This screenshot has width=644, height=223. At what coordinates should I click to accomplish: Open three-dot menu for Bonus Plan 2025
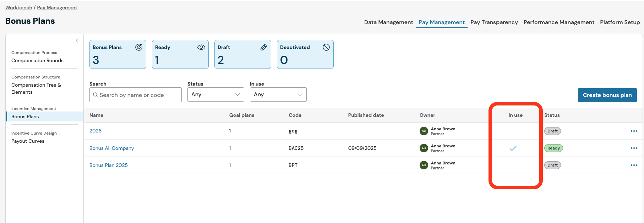coord(634,165)
